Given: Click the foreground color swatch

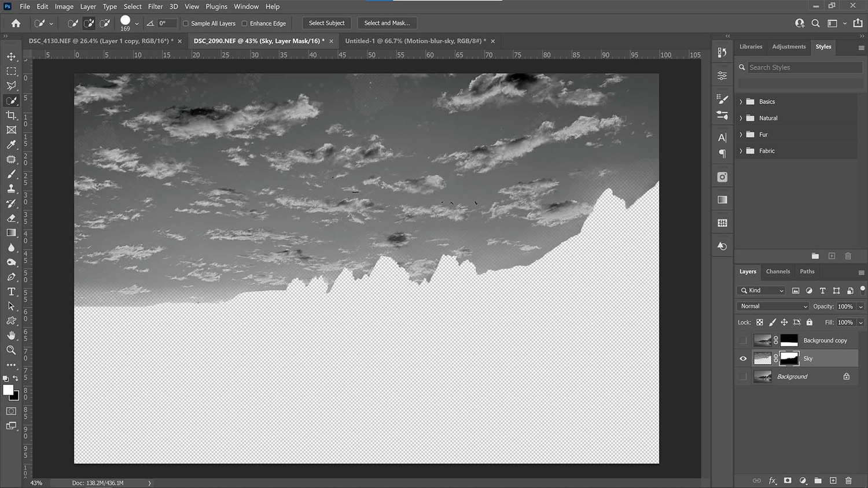Looking at the screenshot, I should (x=8, y=390).
